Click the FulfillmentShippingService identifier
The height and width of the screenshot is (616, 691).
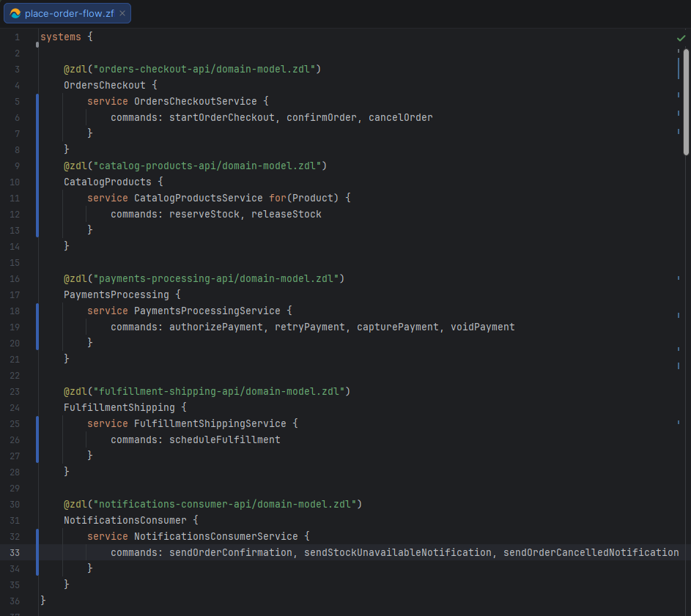[210, 424]
